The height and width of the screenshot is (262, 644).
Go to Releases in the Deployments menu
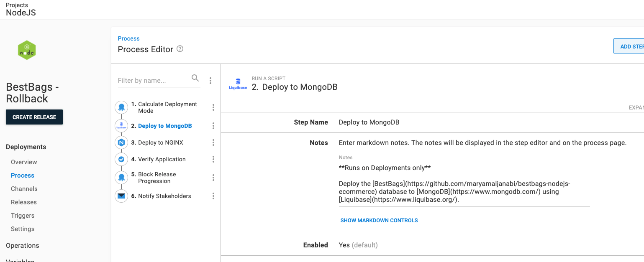click(24, 202)
